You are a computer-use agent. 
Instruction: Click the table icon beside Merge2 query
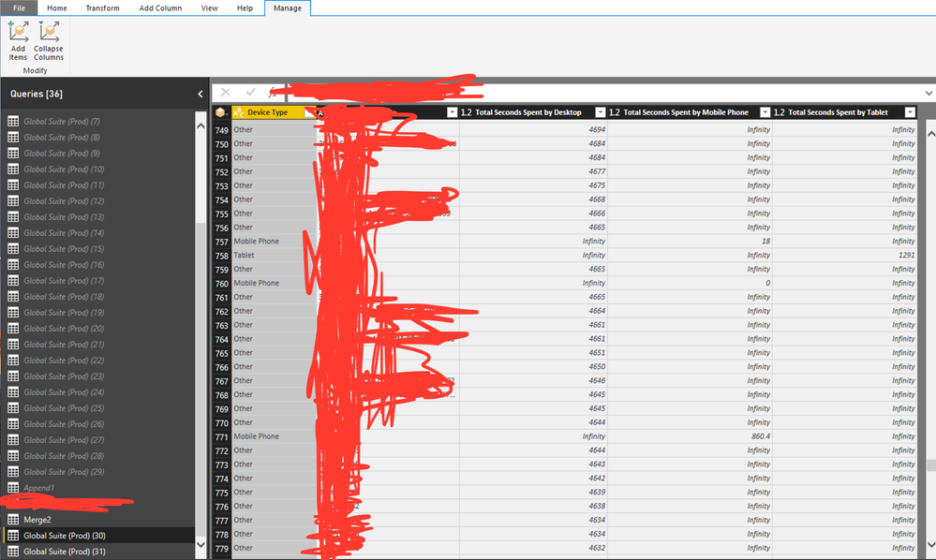(x=13, y=520)
